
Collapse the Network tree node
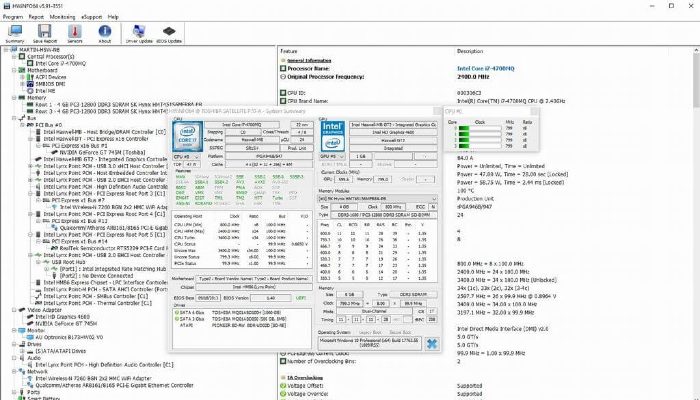coord(14,371)
